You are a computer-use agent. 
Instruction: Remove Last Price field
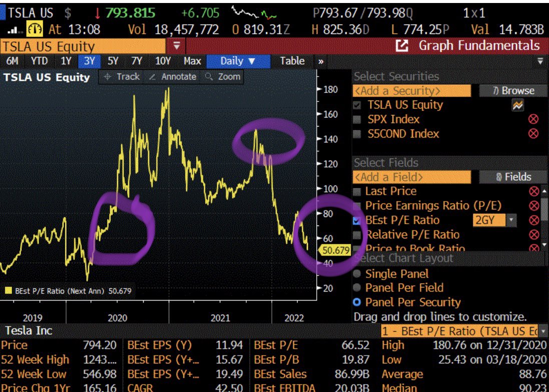tap(534, 191)
